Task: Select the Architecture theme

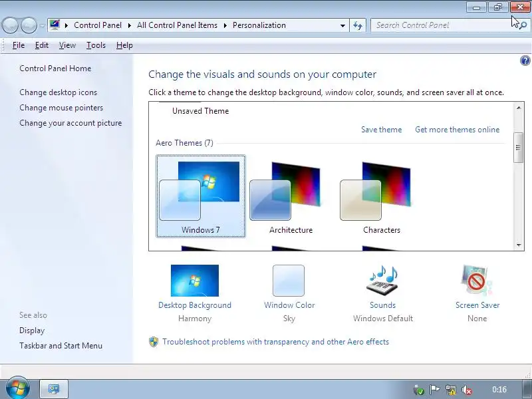Action: (291, 196)
